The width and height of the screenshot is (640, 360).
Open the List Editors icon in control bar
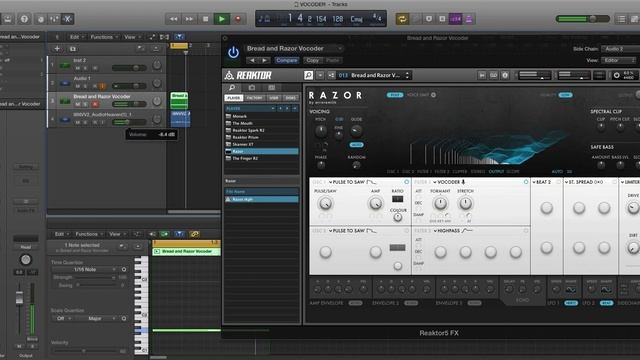tap(621, 19)
